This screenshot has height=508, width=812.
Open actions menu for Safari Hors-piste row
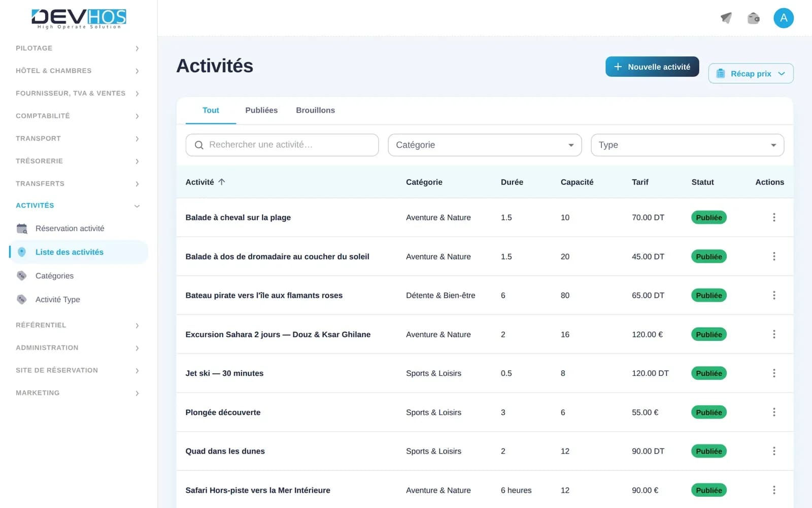tap(774, 490)
